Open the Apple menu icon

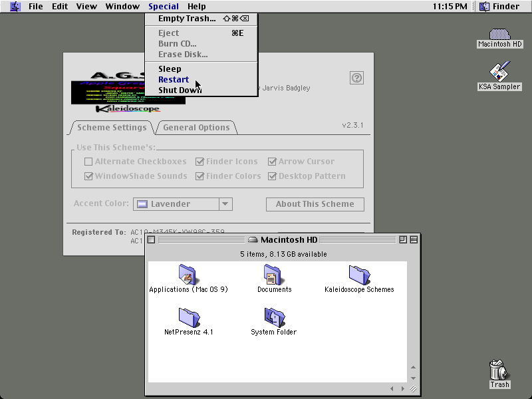(15, 7)
